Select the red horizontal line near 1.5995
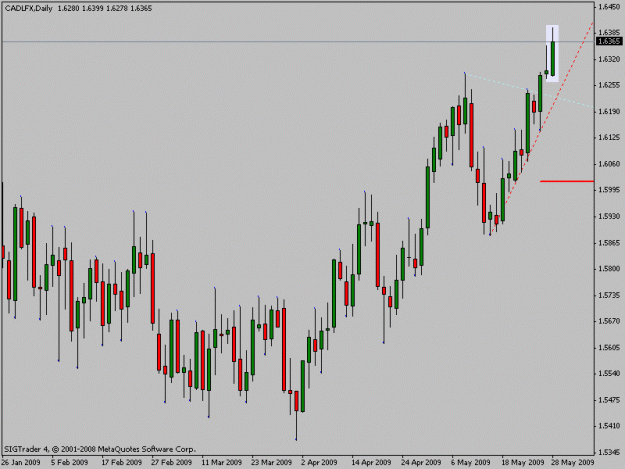The height and width of the screenshot is (469, 625). (567, 181)
